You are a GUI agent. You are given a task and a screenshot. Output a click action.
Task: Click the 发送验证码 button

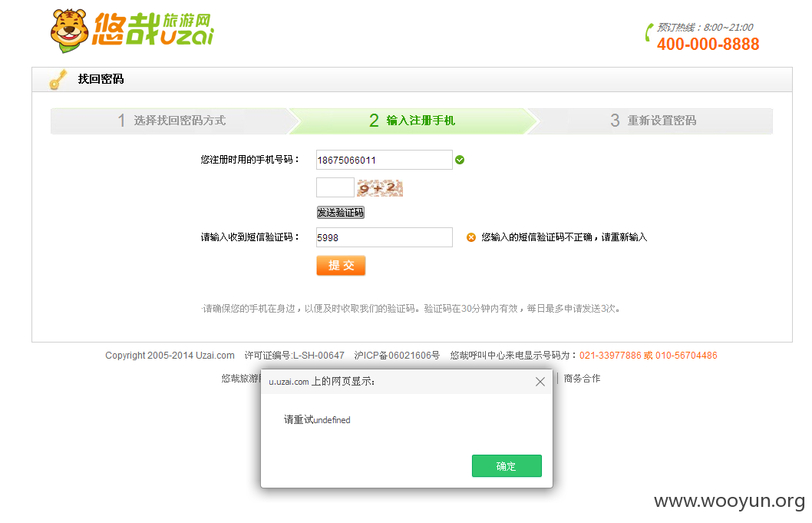coord(340,213)
